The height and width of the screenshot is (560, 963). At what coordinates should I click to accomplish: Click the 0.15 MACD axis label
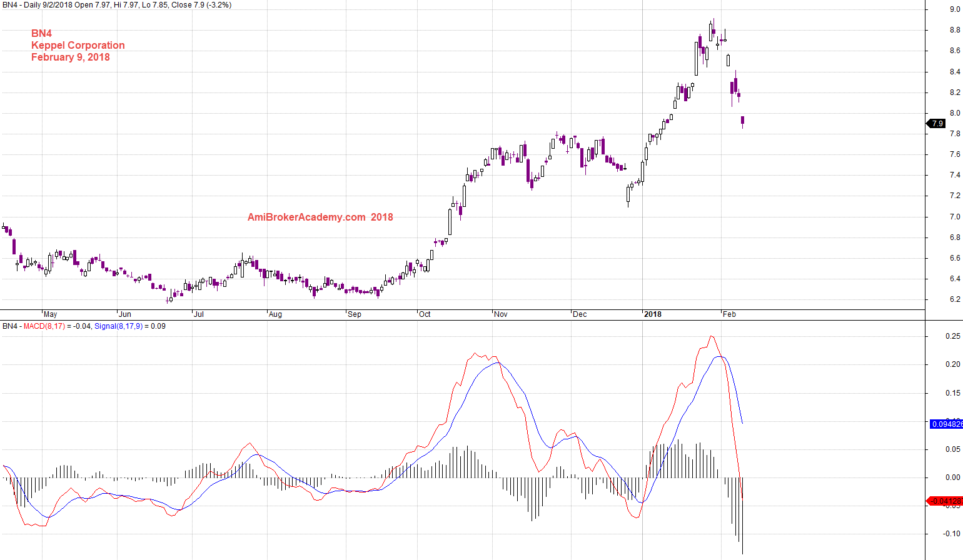coord(953,393)
